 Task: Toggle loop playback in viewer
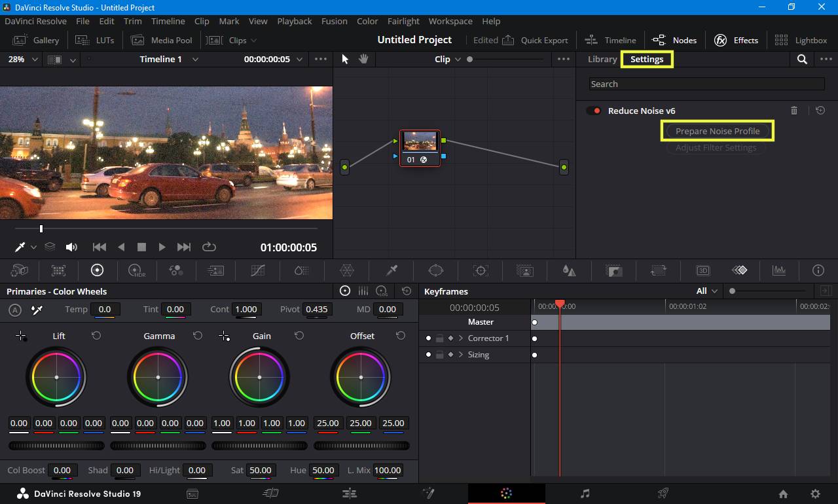click(x=209, y=247)
